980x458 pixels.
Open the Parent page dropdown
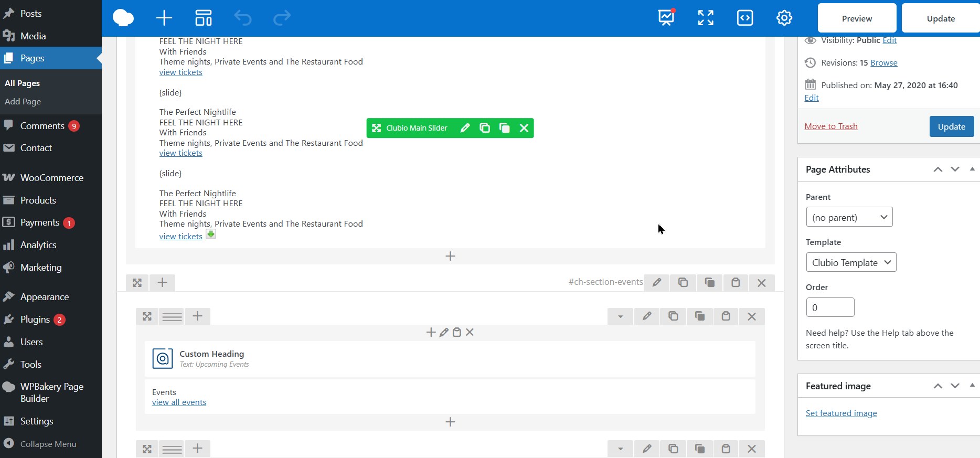click(849, 217)
